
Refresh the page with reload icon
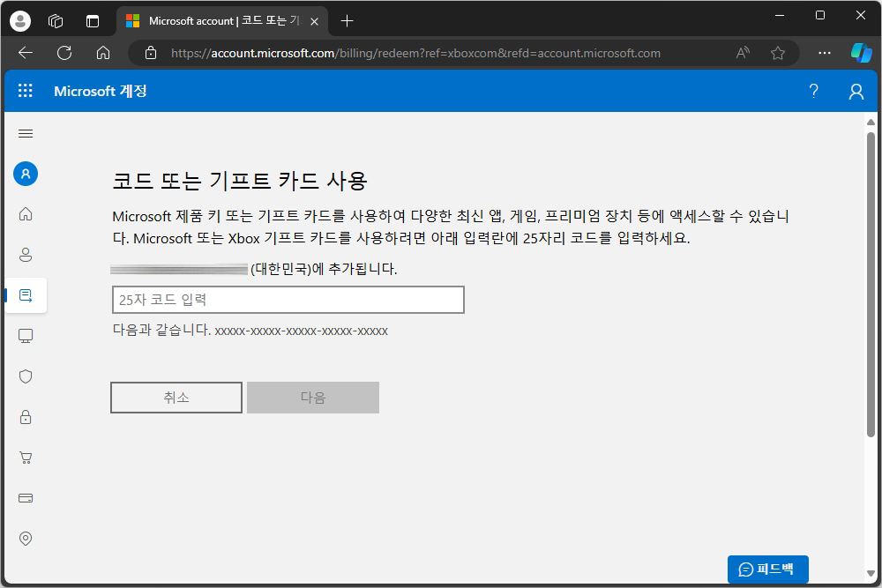tap(64, 53)
